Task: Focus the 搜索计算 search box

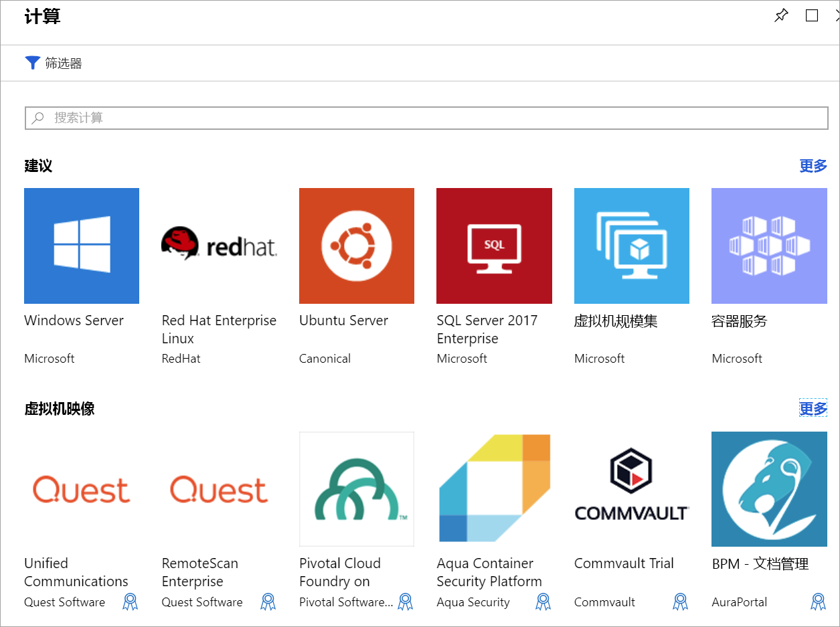Action: (426, 118)
